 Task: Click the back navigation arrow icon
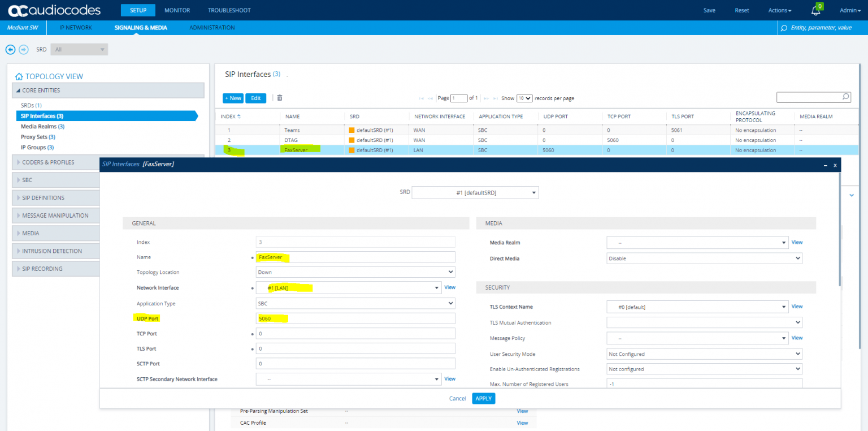coord(10,49)
